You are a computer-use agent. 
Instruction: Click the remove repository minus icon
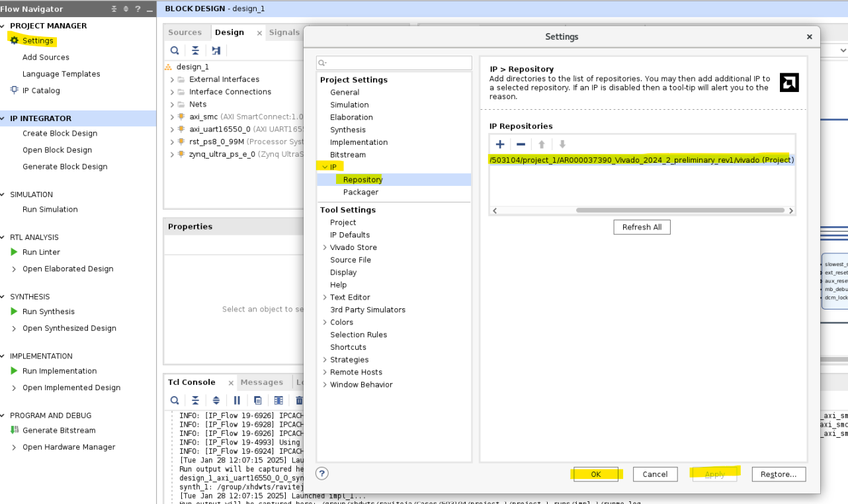coord(521,144)
